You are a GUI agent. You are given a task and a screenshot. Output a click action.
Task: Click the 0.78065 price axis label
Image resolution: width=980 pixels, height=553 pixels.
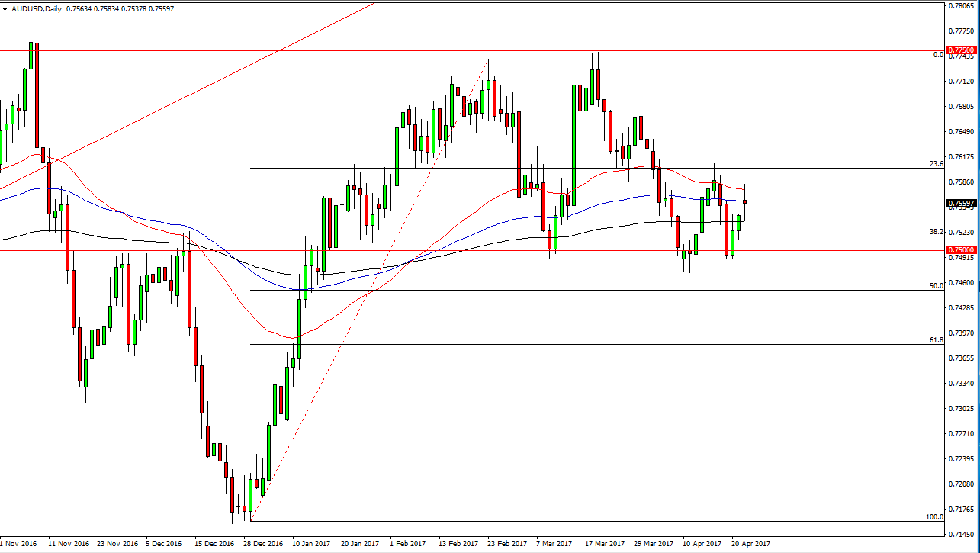click(960, 5)
